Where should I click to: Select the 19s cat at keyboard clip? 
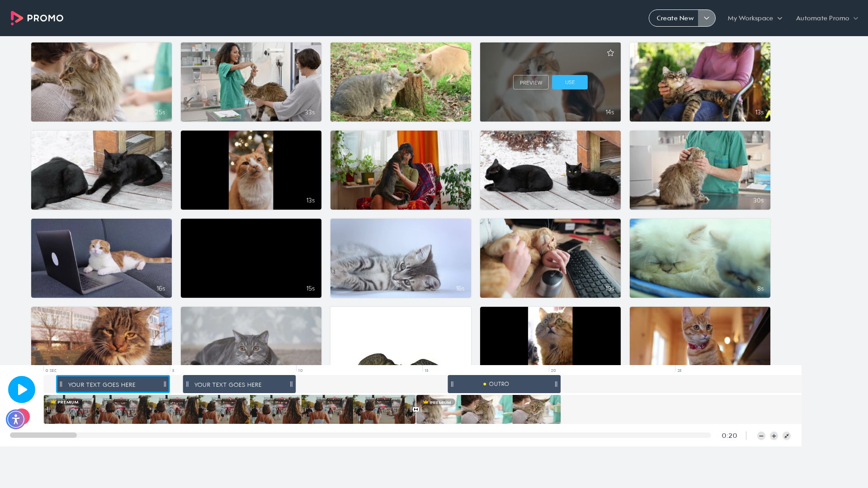[550, 258]
